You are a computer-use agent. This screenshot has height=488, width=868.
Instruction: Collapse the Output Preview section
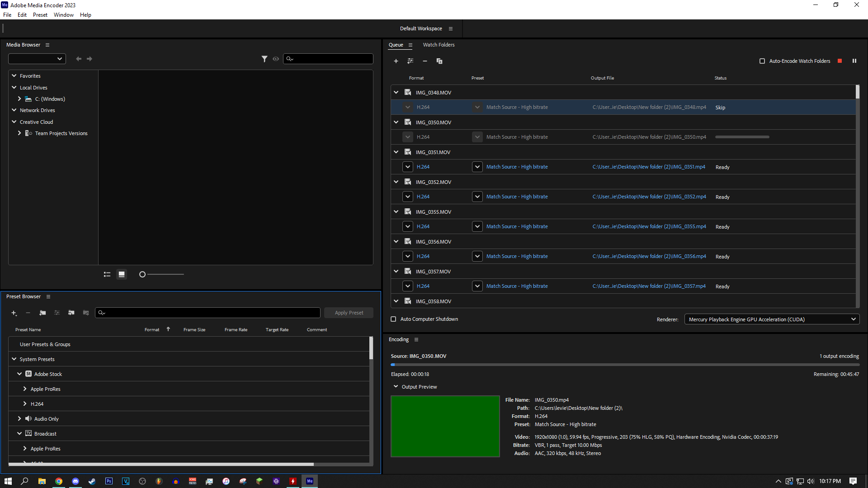[396, 387]
